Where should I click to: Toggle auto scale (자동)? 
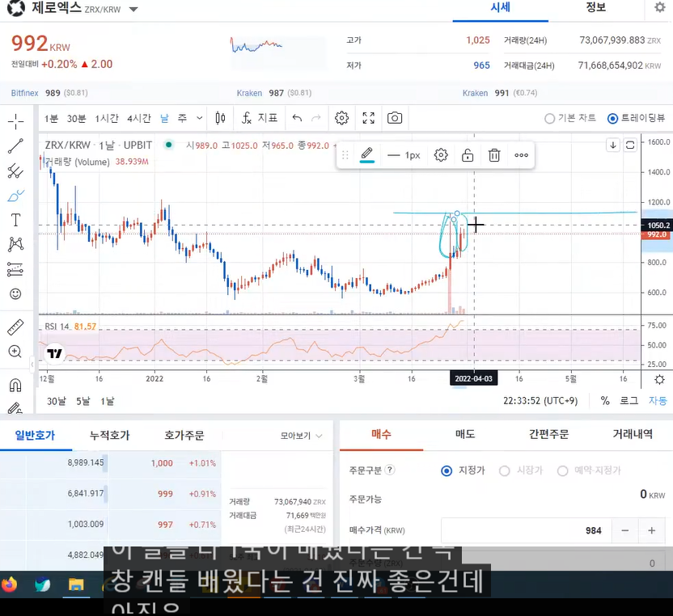point(658,401)
